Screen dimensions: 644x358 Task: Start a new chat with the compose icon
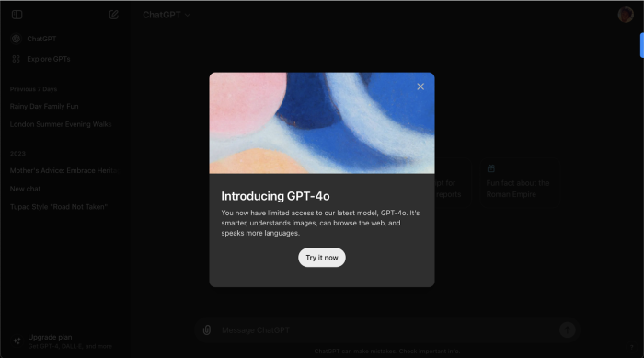click(114, 15)
